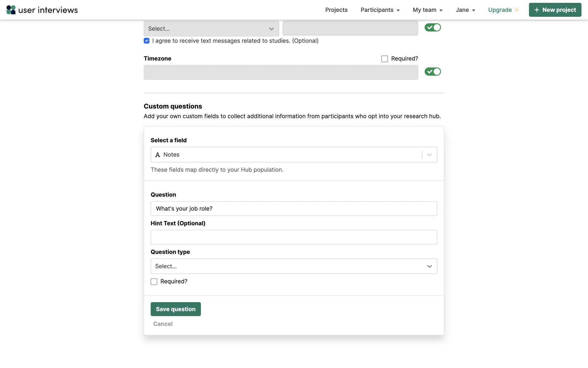This screenshot has width=588, height=368.
Task: Click the Cancel link
Action: click(163, 324)
